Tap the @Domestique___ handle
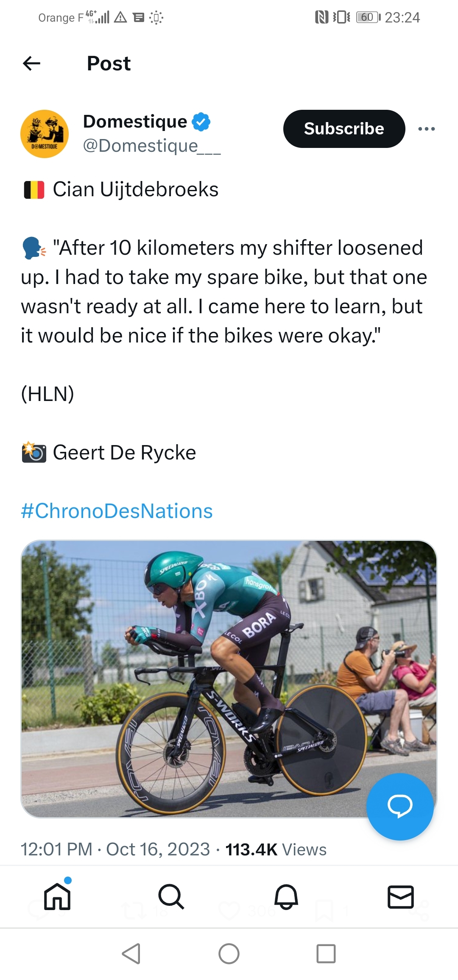Screen dimensions: 458x980 [x=151, y=146]
